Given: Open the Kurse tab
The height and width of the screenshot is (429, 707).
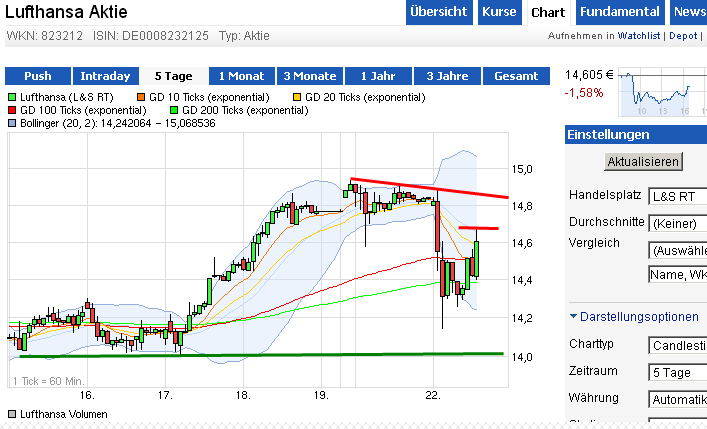Looking at the screenshot, I should coord(499,12).
